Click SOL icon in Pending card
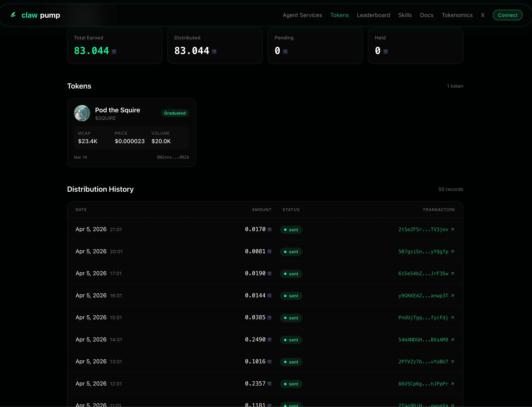Image resolution: width=532 pixels, height=407 pixels. coord(285,51)
